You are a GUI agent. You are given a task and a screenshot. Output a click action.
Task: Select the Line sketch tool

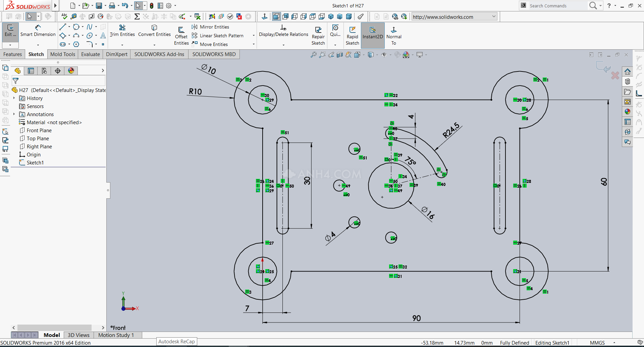point(63,27)
